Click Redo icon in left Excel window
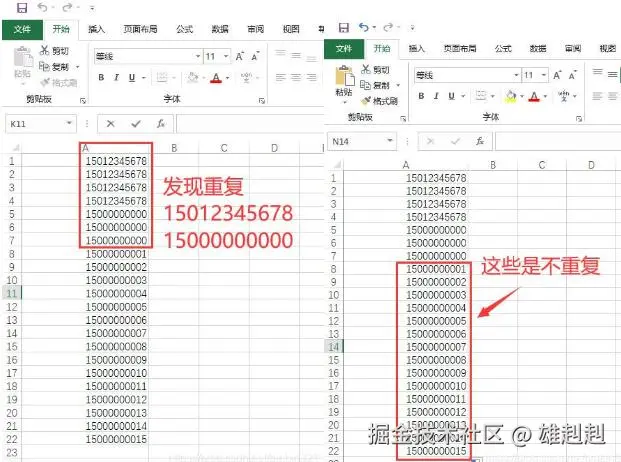 click(x=67, y=7)
